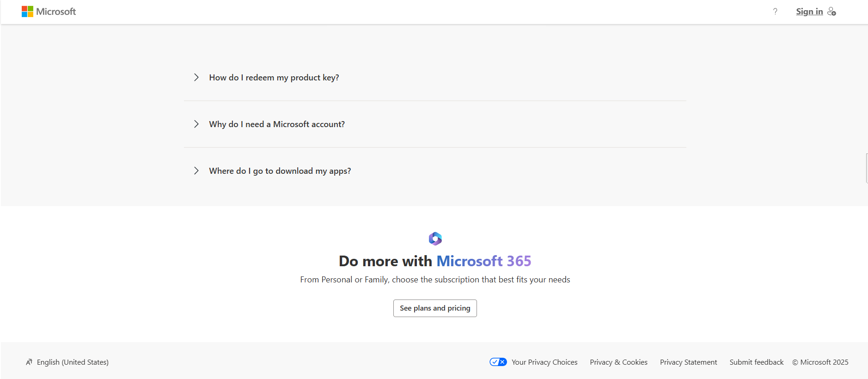868x379 pixels.
Task: Open Privacy Statement link
Action: (688, 362)
